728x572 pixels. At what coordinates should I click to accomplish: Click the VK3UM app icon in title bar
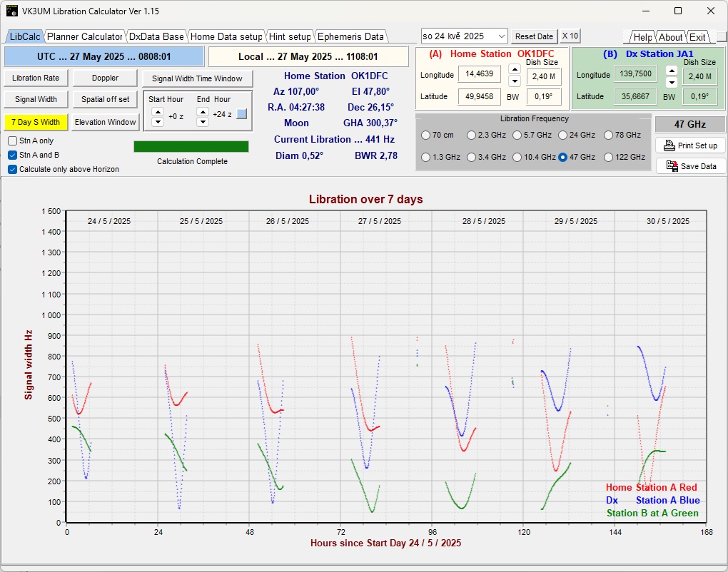point(11,11)
